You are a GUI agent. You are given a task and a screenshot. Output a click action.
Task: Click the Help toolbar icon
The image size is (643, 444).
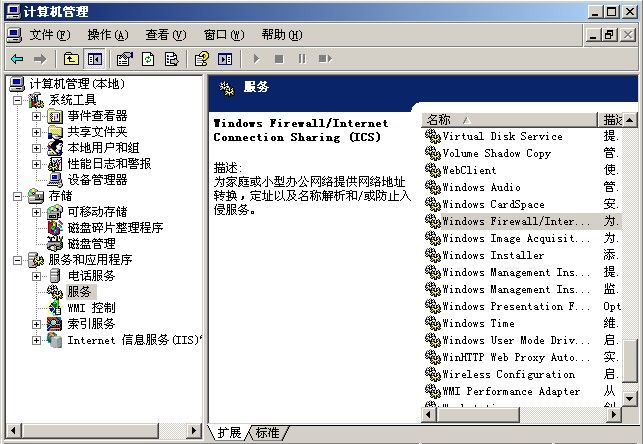tap(201, 59)
